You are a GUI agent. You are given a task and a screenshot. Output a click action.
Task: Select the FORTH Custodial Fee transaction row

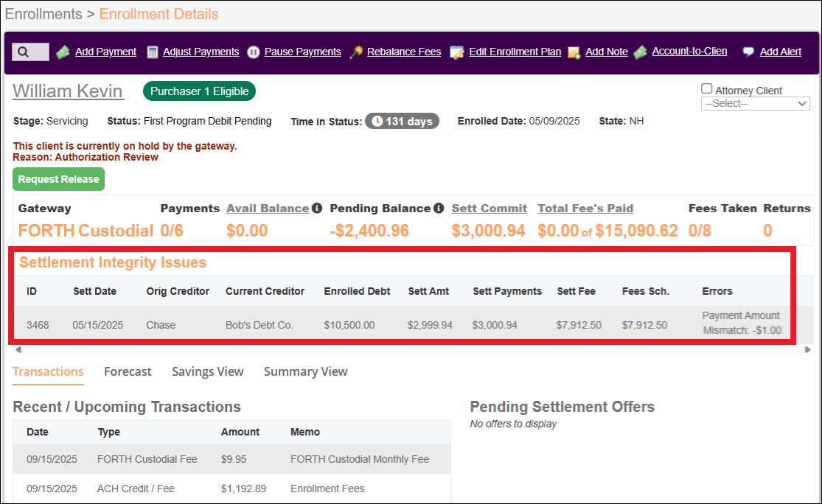[231, 459]
